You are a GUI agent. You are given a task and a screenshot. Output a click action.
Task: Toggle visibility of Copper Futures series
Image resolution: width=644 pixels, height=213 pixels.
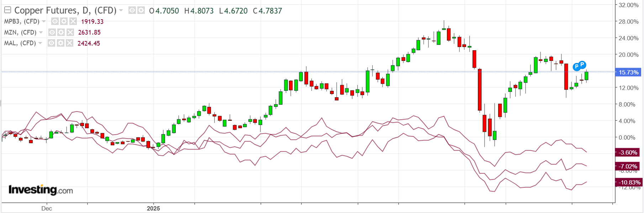[132, 10]
